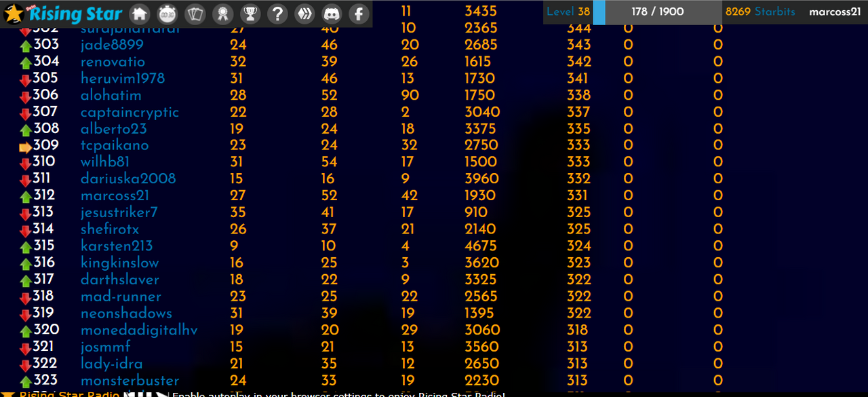Open player renovatio's profile
This screenshot has width=868, height=397.
tap(113, 62)
